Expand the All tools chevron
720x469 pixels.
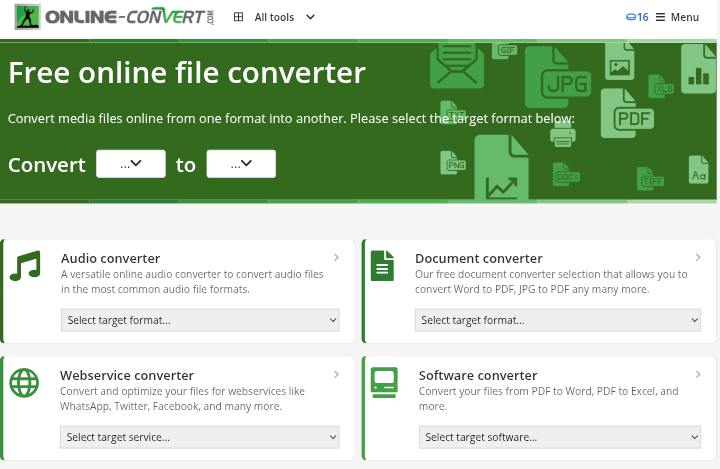[x=310, y=17]
